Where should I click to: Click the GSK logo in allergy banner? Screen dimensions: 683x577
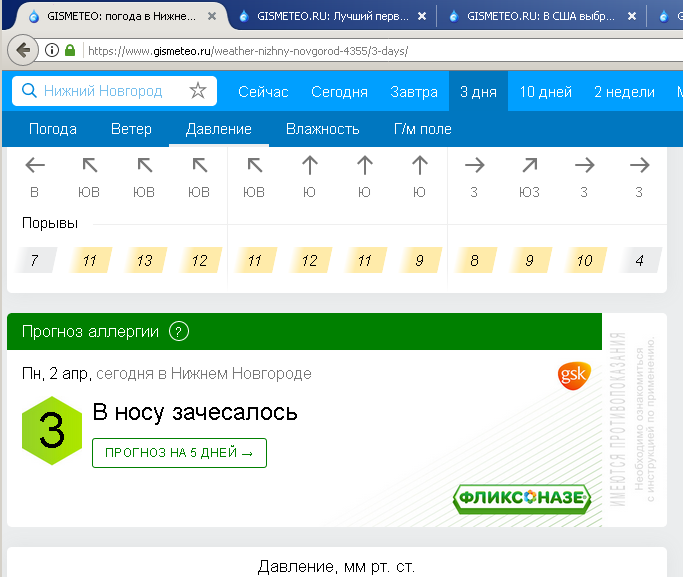pyautogui.click(x=573, y=376)
